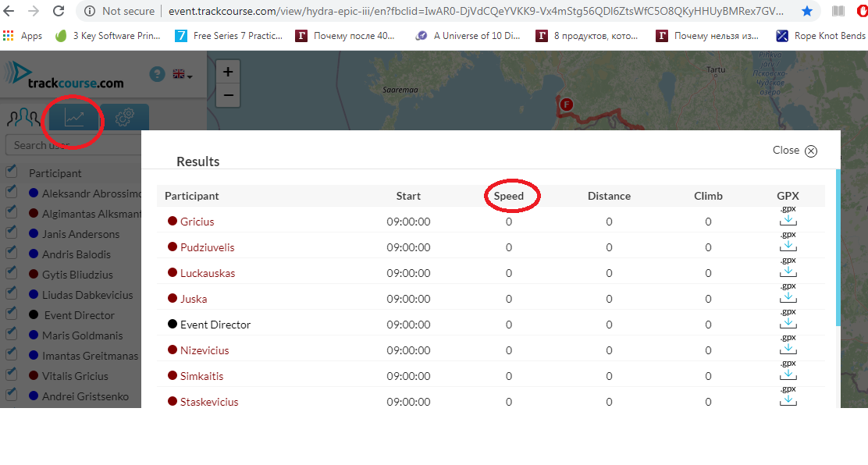Zoom in on the map
This screenshot has height=465, width=868.
(x=228, y=72)
